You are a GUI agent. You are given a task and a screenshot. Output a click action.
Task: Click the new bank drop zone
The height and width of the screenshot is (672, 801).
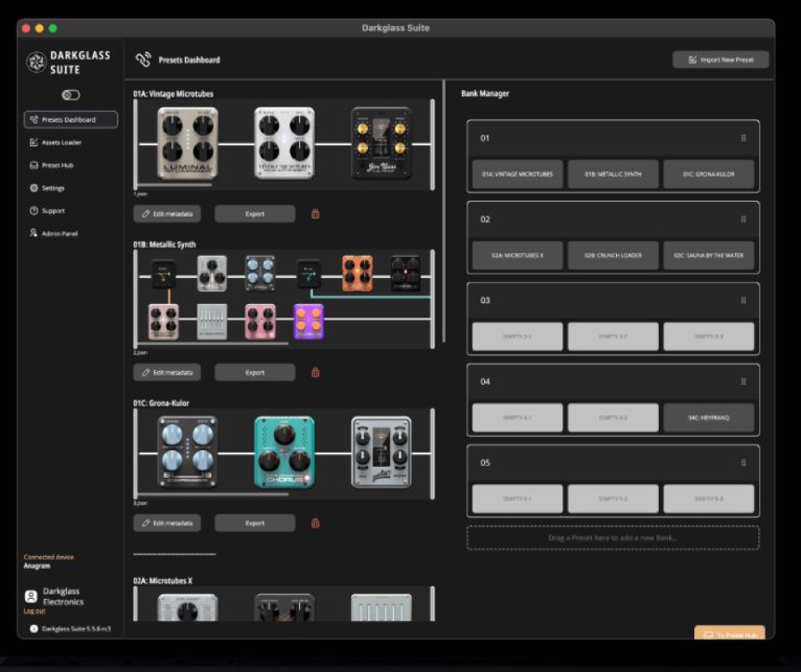613,538
